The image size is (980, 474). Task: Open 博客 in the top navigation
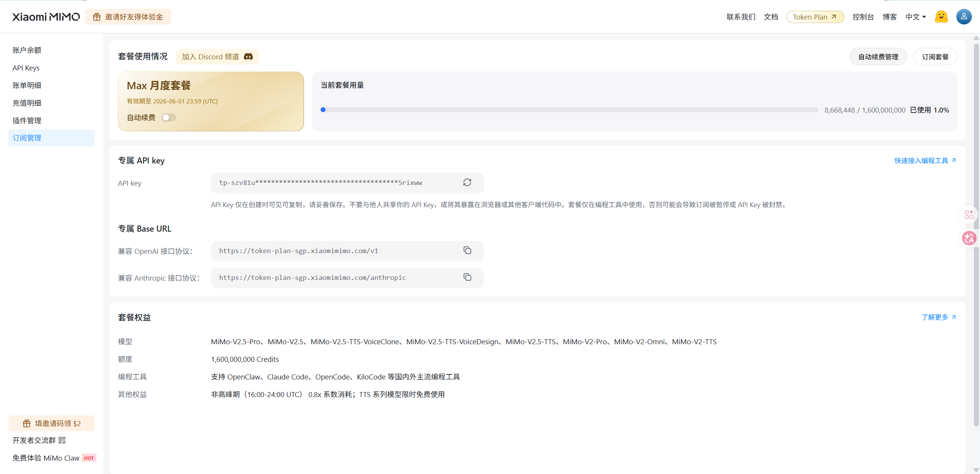[890, 17]
